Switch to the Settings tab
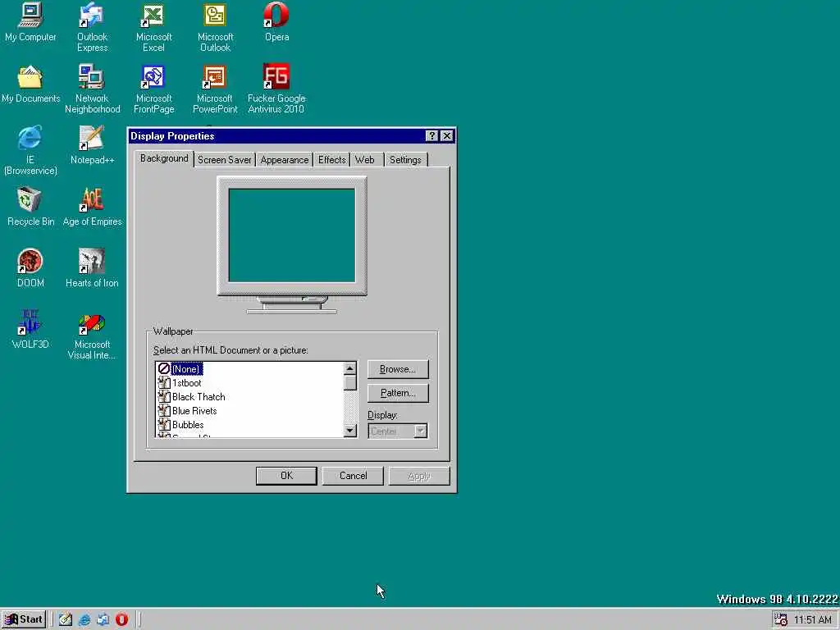 (405, 160)
